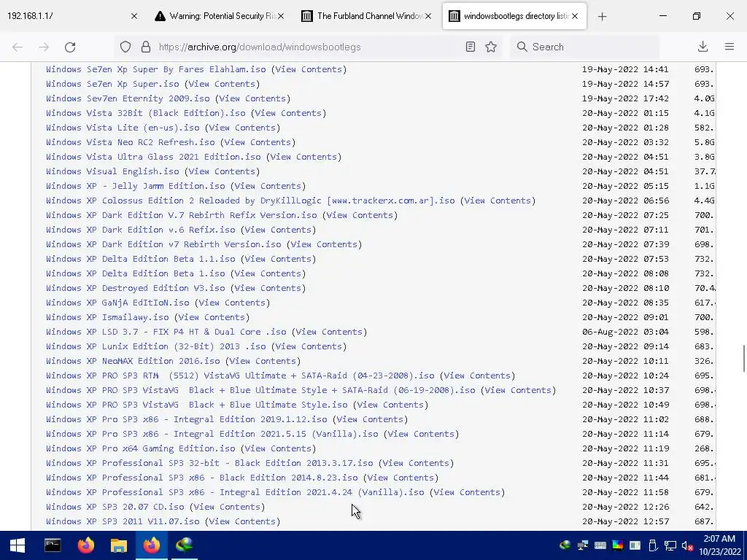
Task: Download Windows XP SP3 20.07 CD.iso
Action: click(115, 507)
